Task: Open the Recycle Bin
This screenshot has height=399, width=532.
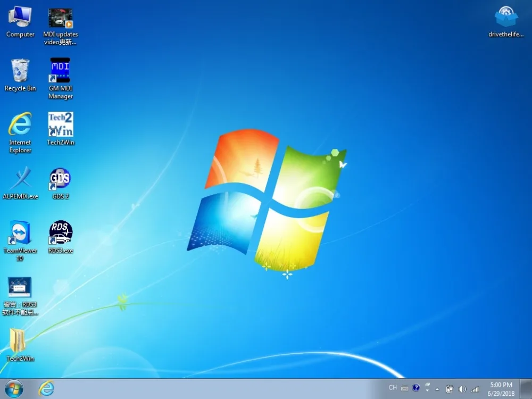Action: (x=20, y=75)
